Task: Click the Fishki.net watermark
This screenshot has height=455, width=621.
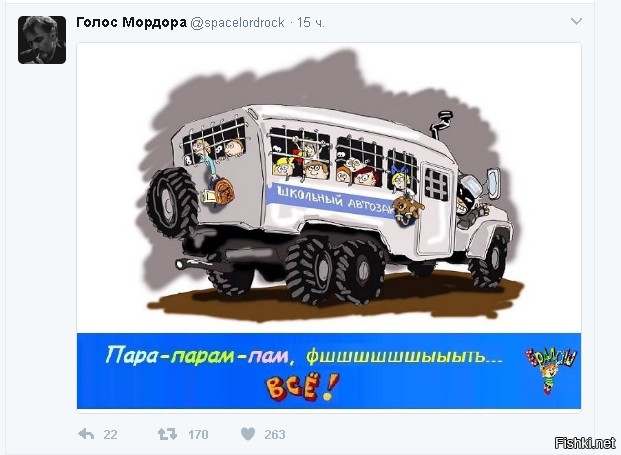Action: [x=585, y=443]
